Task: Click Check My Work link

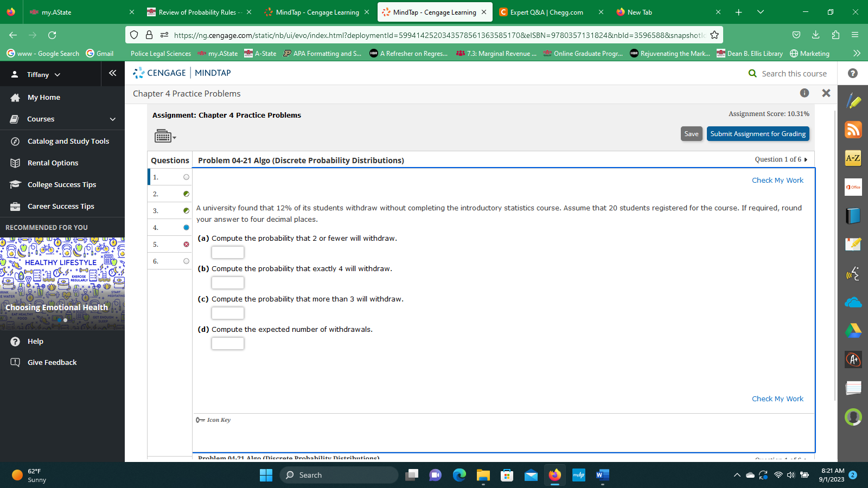Action: pos(777,180)
